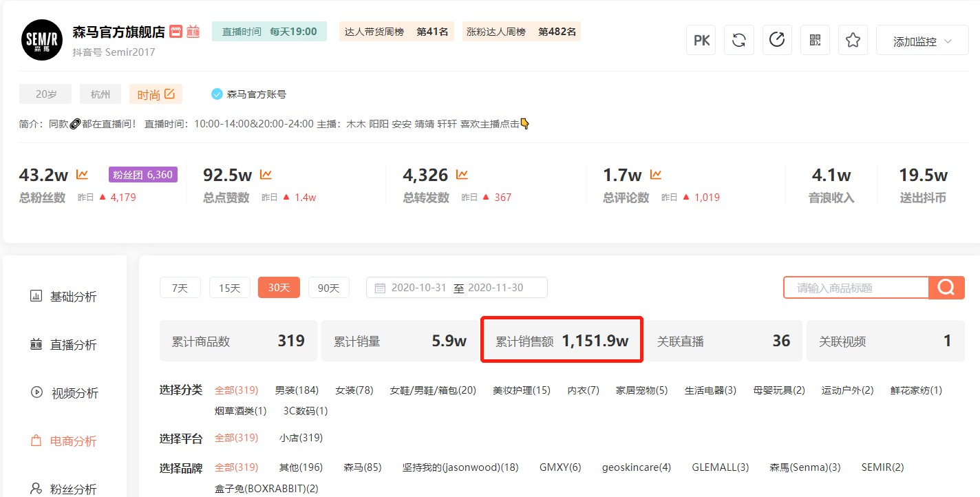Select category filter 生活电器(3)
The height and width of the screenshot is (497, 980).
point(710,390)
